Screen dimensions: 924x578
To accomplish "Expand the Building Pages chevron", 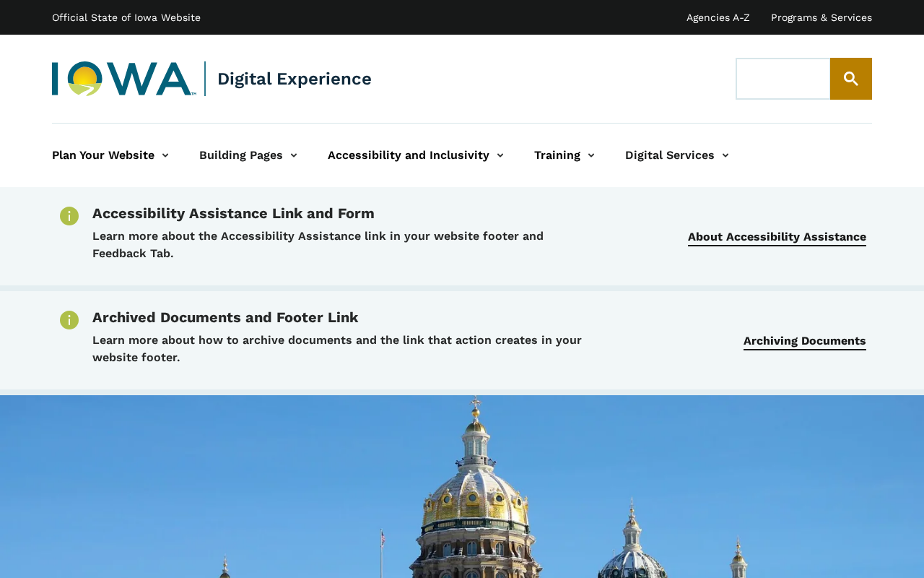I will coord(294,155).
